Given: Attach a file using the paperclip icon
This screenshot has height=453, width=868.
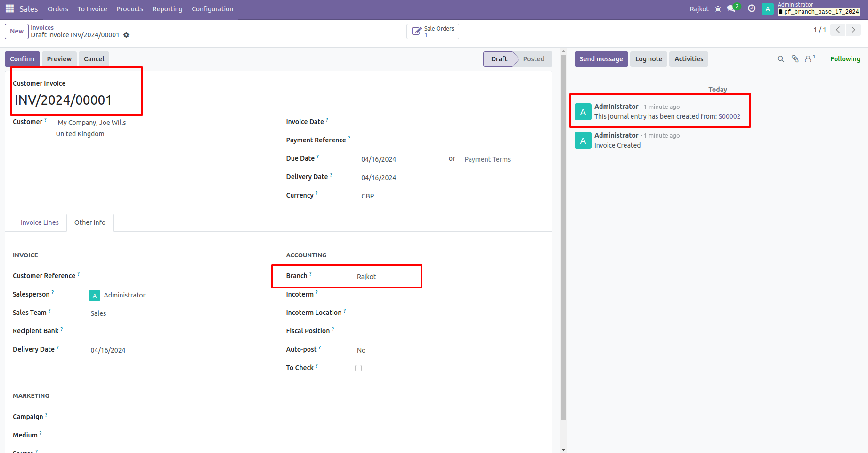Looking at the screenshot, I should pyautogui.click(x=795, y=58).
